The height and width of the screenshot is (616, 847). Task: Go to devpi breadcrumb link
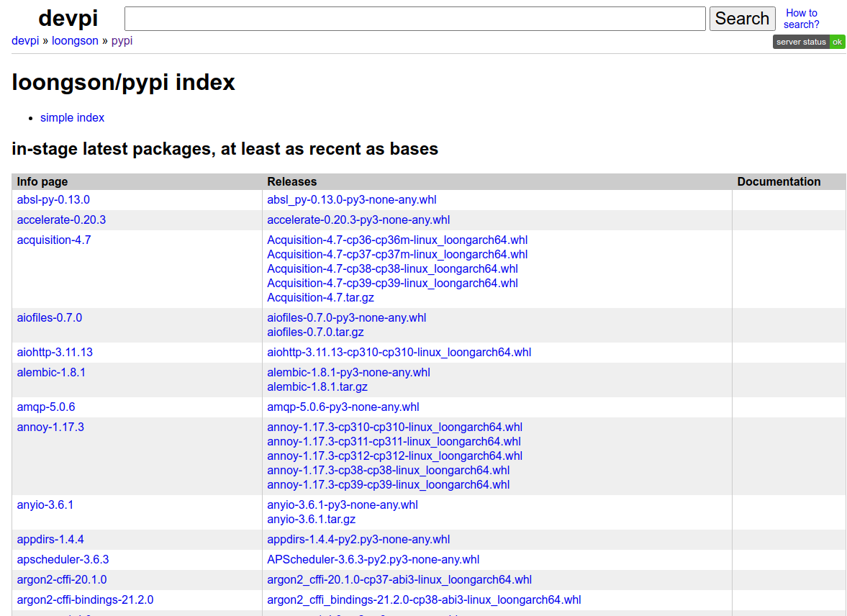pos(25,40)
